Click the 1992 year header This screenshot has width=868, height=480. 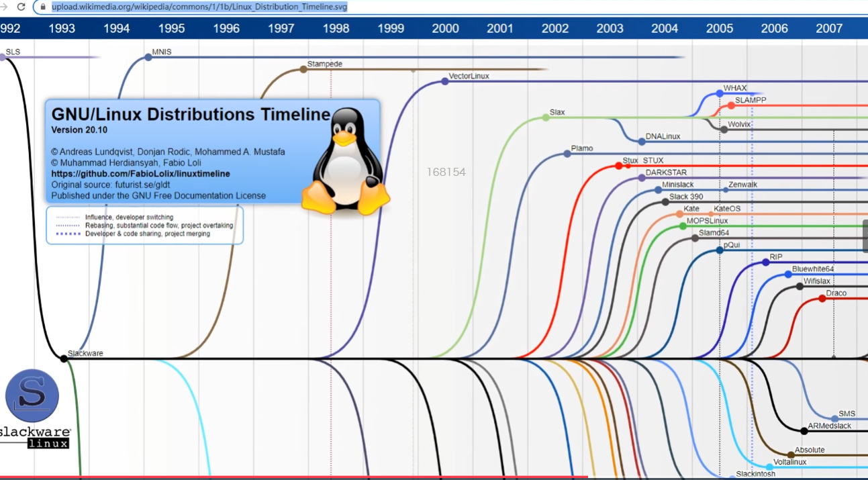click(x=9, y=28)
